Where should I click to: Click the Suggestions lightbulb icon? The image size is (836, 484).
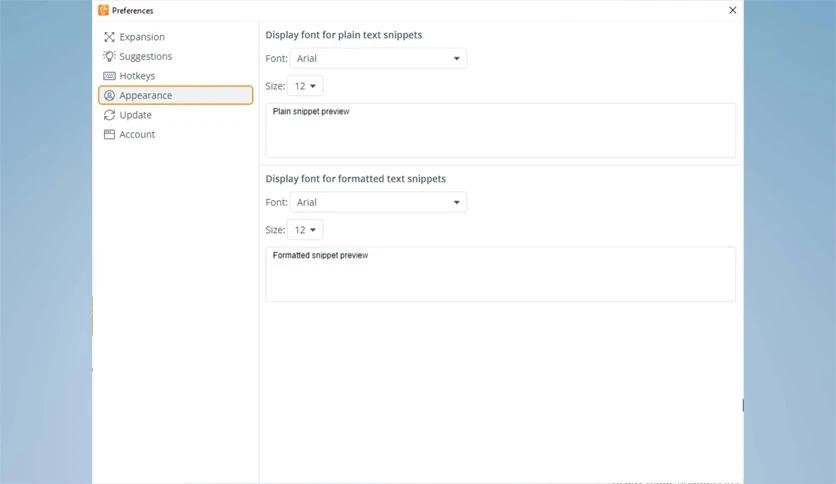[109, 56]
